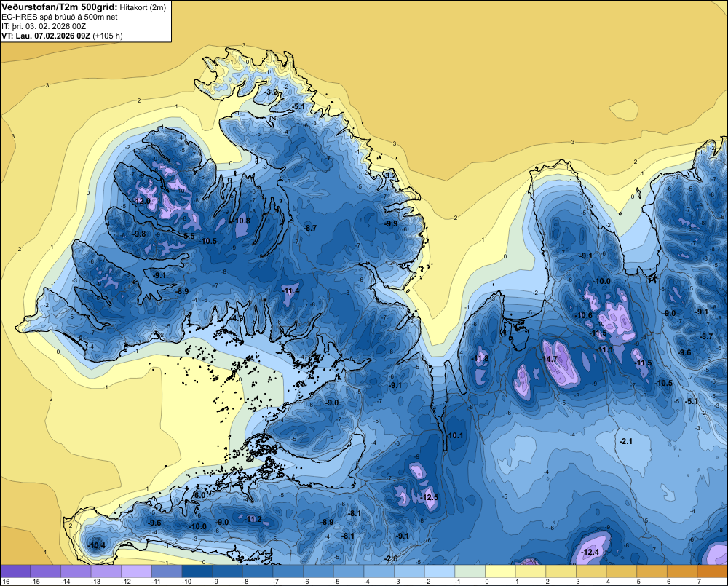This screenshot has width=728, height=586.
Task: Click the '-16' label on the legend scale
Action: coord(6,582)
